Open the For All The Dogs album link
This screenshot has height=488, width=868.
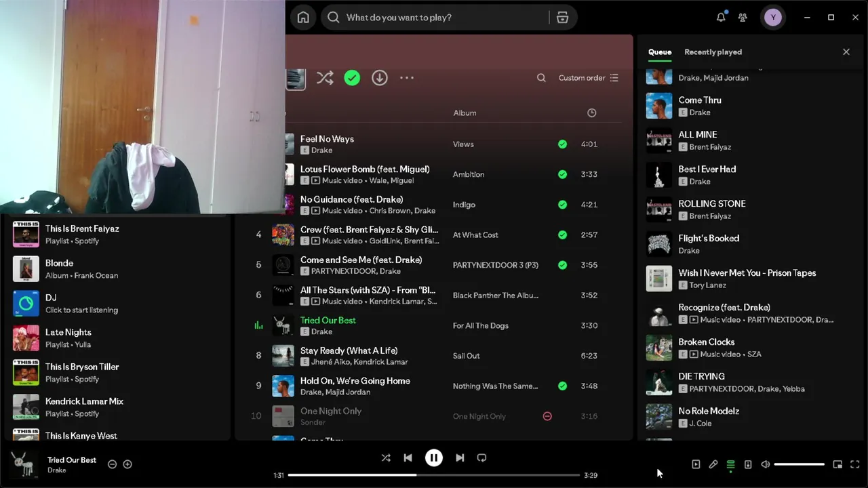coord(481,325)
